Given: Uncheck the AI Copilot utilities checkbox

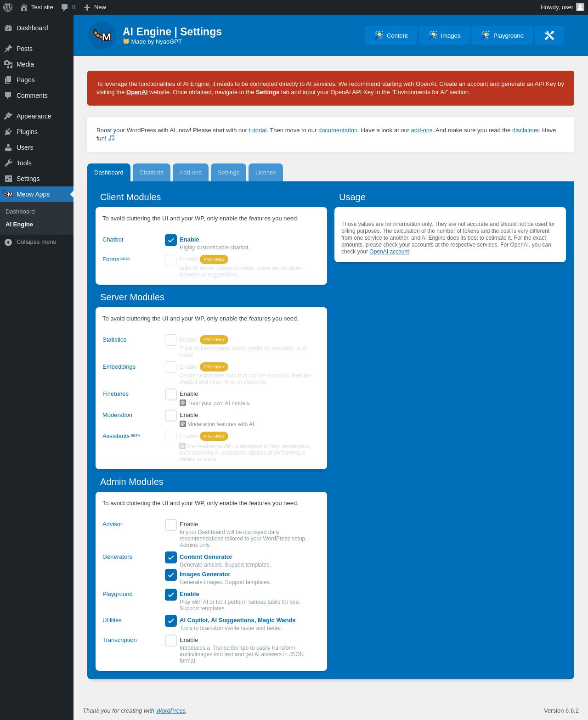Looking at the screenshot, I should click(x=171, y=621).
